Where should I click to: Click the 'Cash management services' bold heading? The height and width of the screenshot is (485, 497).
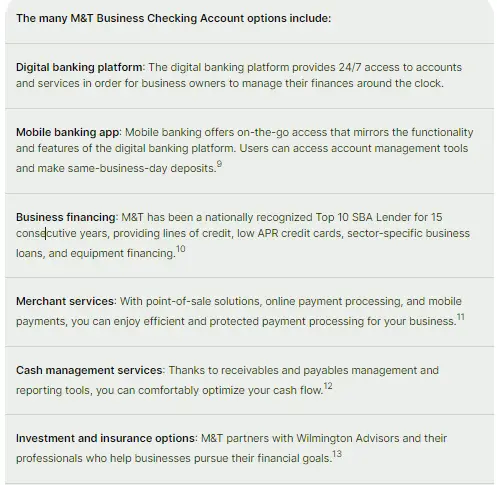click(89, 370)
